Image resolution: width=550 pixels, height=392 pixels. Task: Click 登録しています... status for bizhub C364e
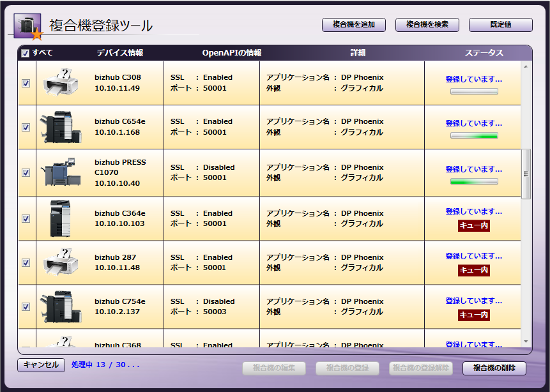click(x=474, y=212)
